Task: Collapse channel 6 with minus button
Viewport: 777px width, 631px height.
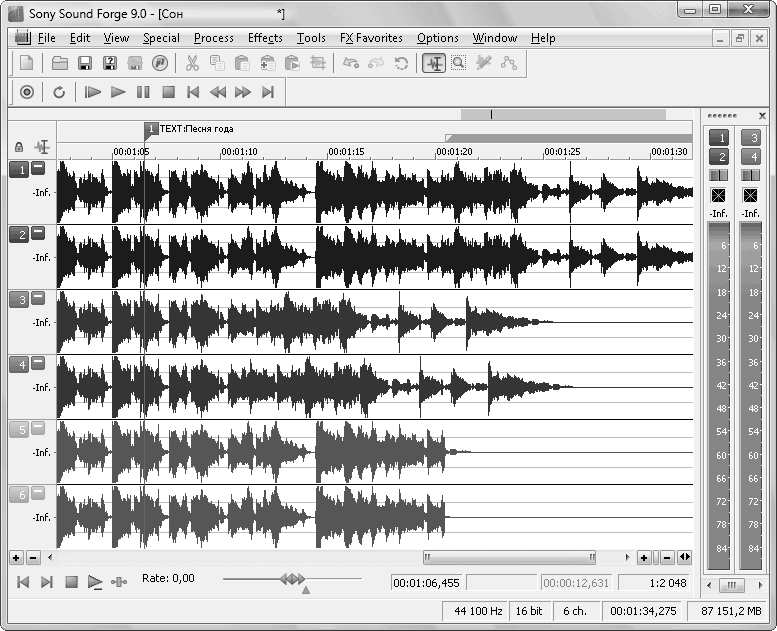Action: pos(38,494)
